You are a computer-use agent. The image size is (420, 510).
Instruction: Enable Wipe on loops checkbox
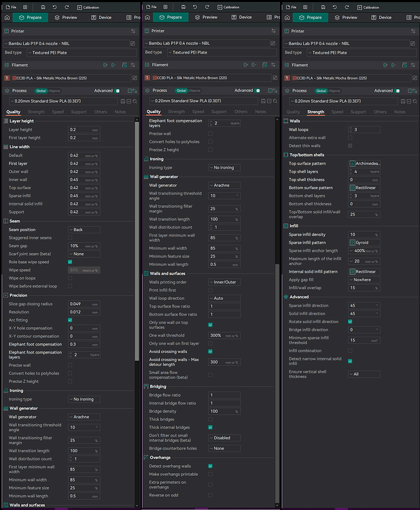[x=70, y=278]
